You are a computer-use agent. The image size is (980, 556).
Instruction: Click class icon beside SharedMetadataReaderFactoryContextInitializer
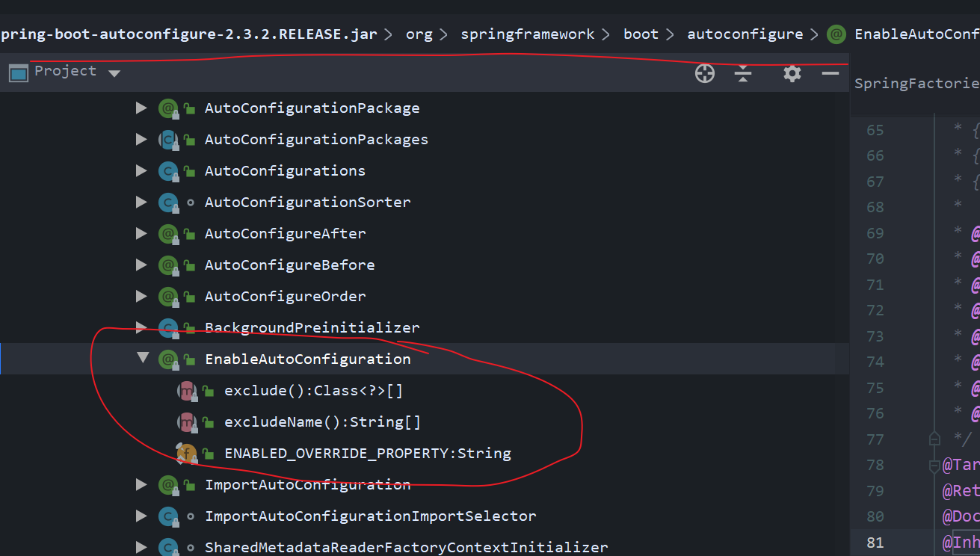click(167, 548)
